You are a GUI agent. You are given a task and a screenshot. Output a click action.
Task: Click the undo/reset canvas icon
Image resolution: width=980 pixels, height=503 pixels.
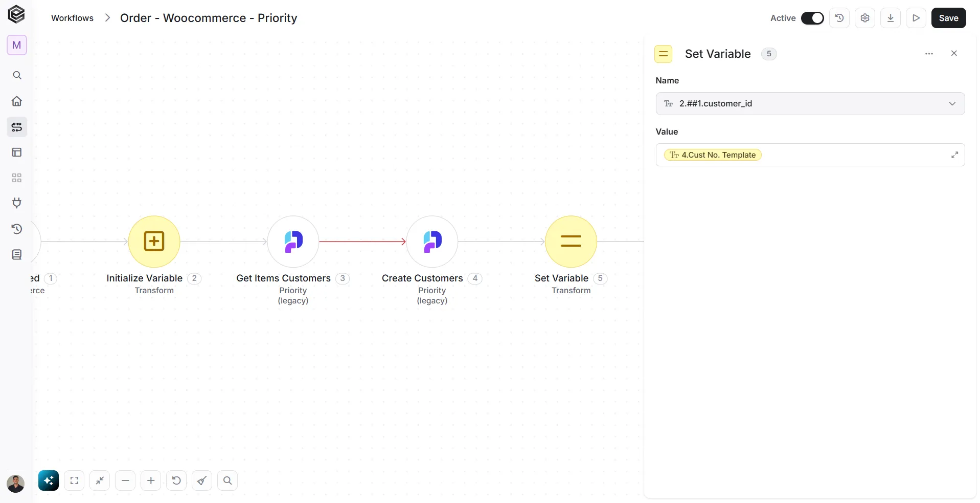pos(176,480)
